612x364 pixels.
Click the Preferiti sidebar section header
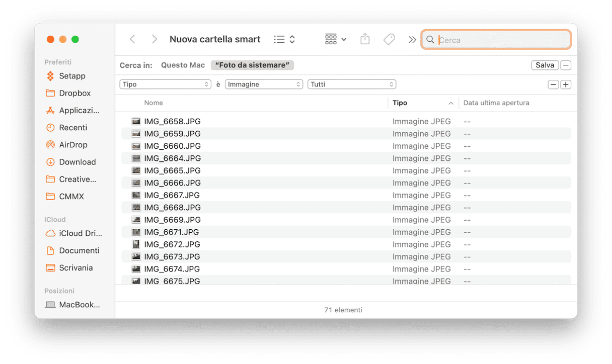point(58,62)
